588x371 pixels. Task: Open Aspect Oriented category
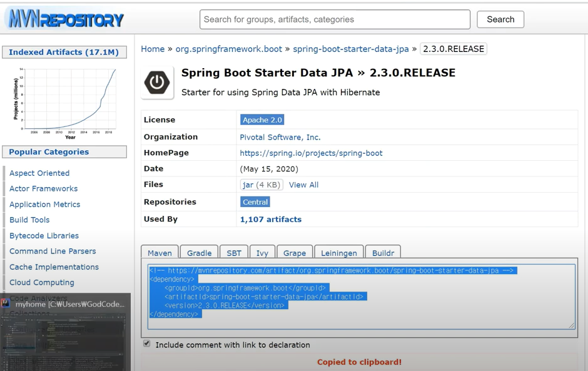point(39,173)
